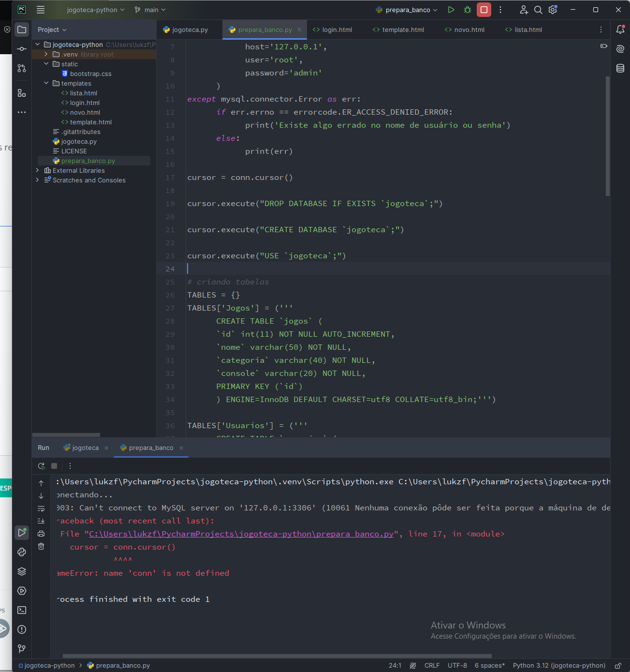Move down the stack trace arrow

(41, 496)
